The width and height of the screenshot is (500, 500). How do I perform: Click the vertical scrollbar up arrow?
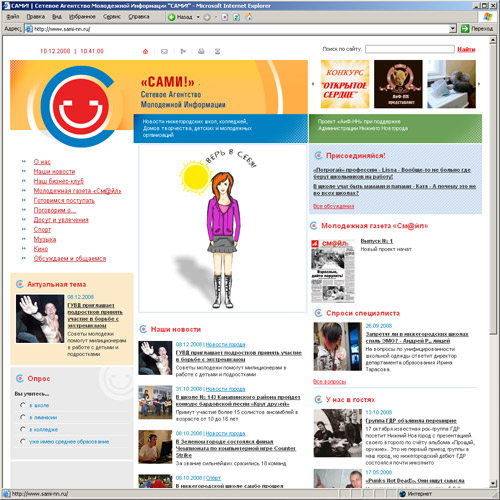point(493,40)
